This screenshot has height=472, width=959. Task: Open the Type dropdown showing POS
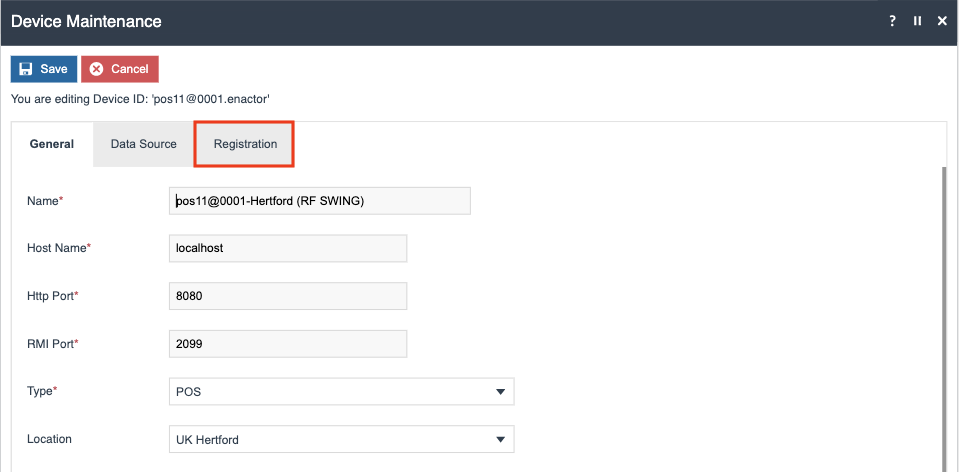click(x=330, y=392)
